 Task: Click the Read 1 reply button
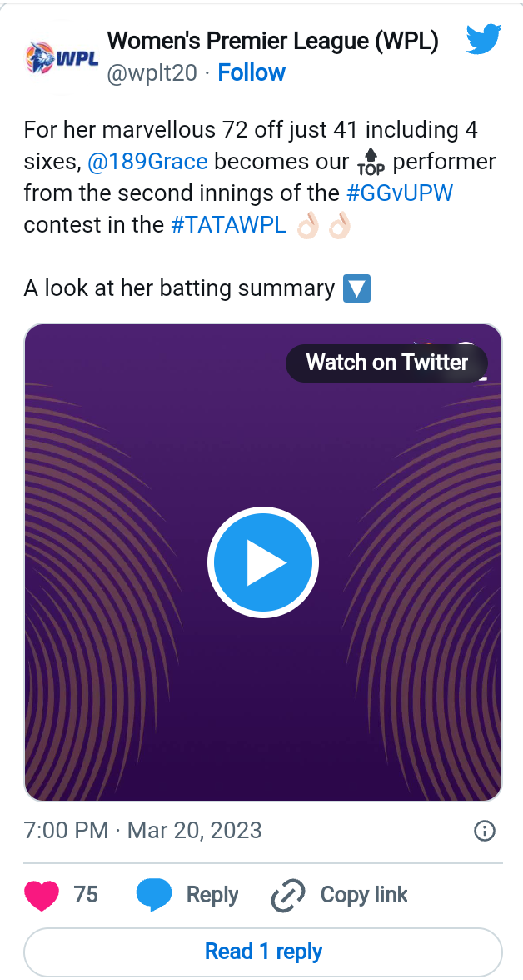coord(263,952)
